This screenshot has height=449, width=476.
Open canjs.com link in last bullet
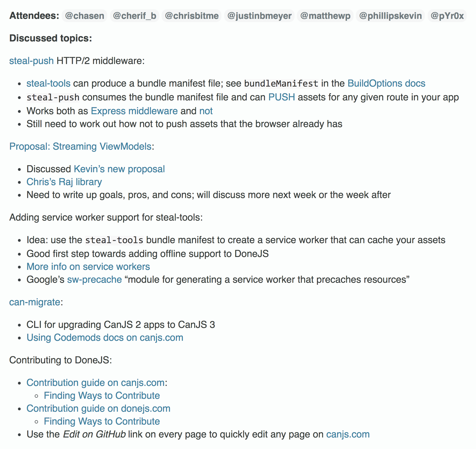tap(348, 434)
